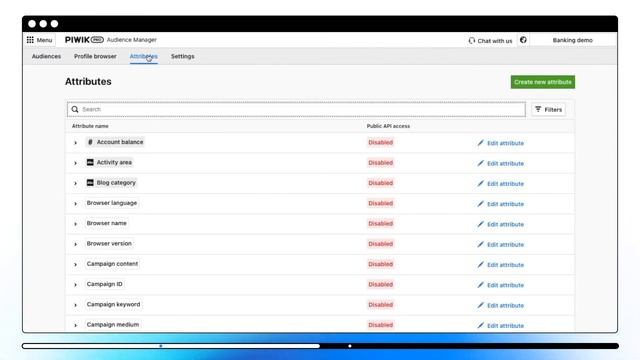The image size is (640, 360).
Task: Expand the Campaign medium row
Action: 76,325
